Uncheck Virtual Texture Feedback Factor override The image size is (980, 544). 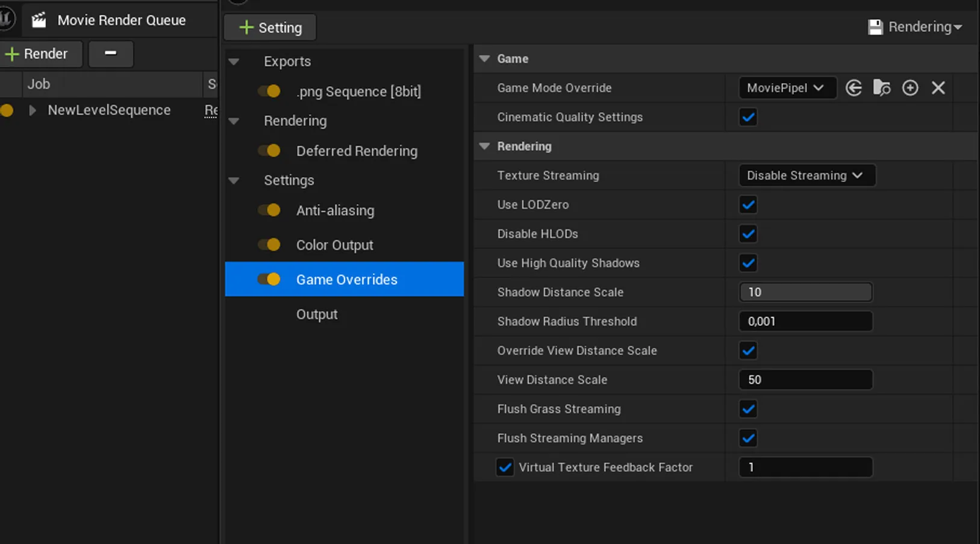[505, 467]
